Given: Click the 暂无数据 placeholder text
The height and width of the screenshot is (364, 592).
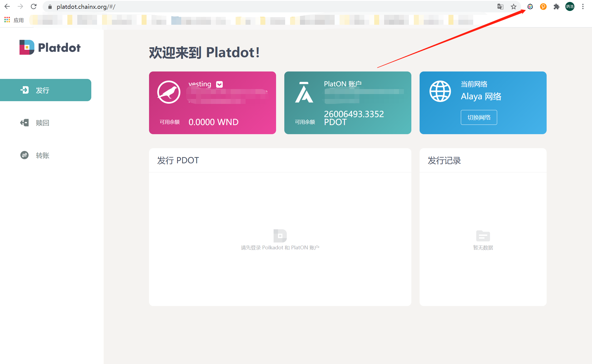Looking at the screenshot, I should click(x=483, y=247).
